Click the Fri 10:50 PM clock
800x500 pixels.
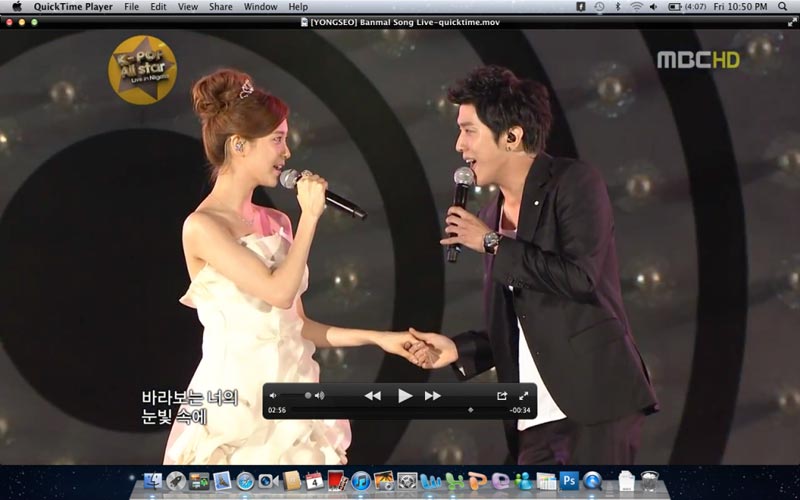click(x=740, y=7)
